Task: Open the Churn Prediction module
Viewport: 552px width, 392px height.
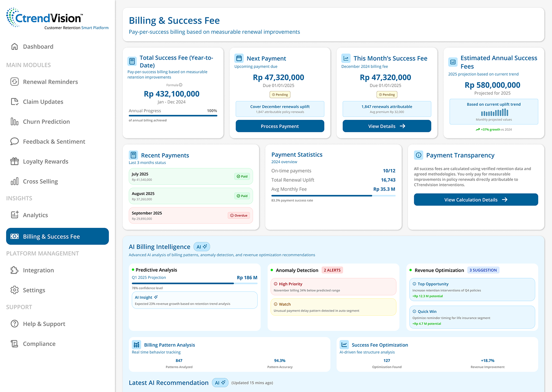Action: 46,122
